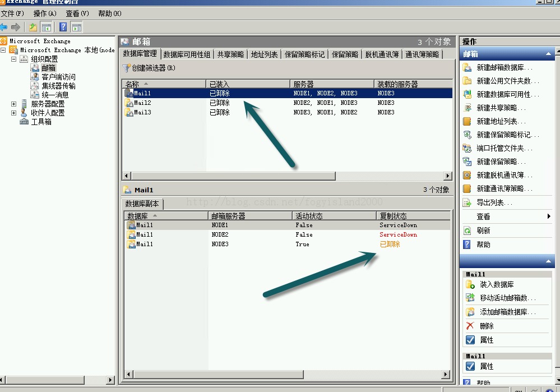Click 新建邮箱数据库 action icon
This screenshot has width=560, height=392.
pos(467,67)
